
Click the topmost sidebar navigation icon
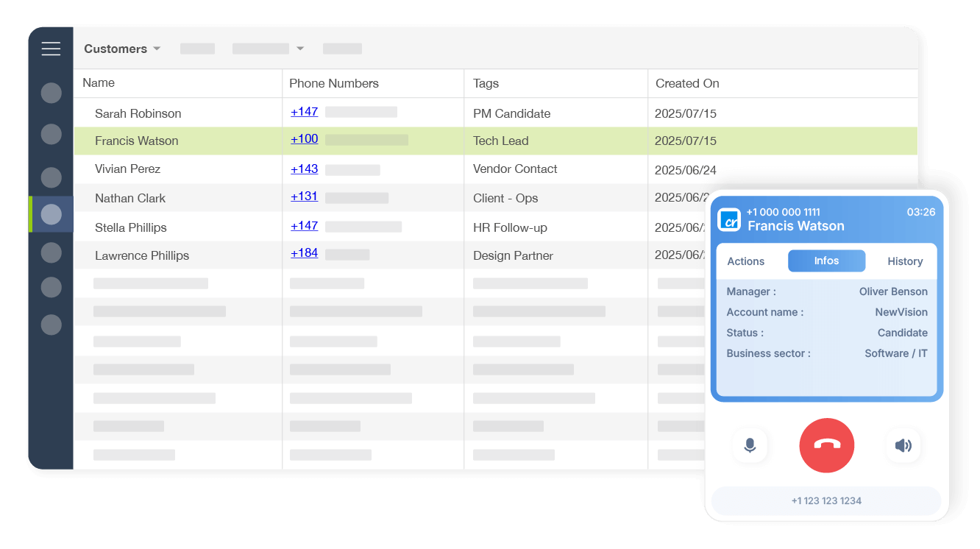click(x=51, y=93)
